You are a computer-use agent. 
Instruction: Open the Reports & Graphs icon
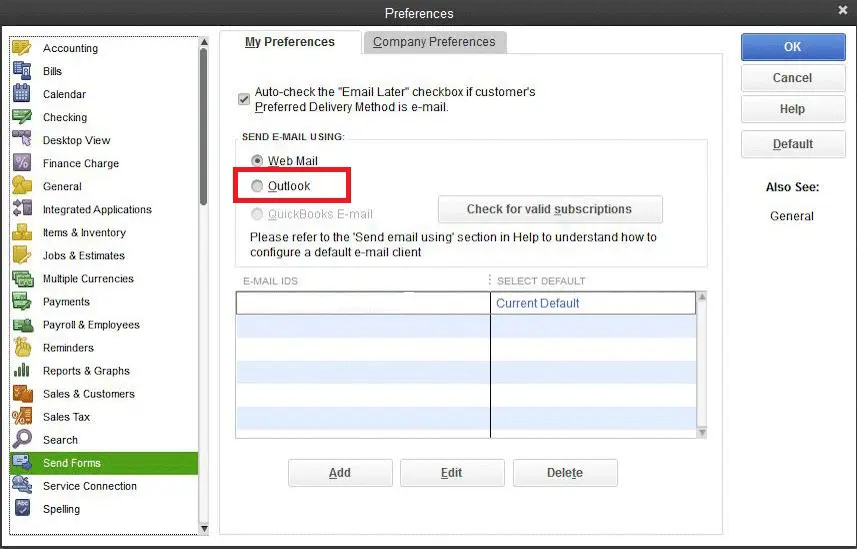(x=22, y=370)
